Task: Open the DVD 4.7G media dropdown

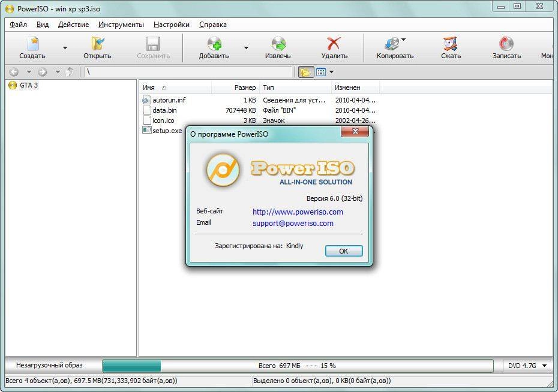Action: (x=527, y=366)
